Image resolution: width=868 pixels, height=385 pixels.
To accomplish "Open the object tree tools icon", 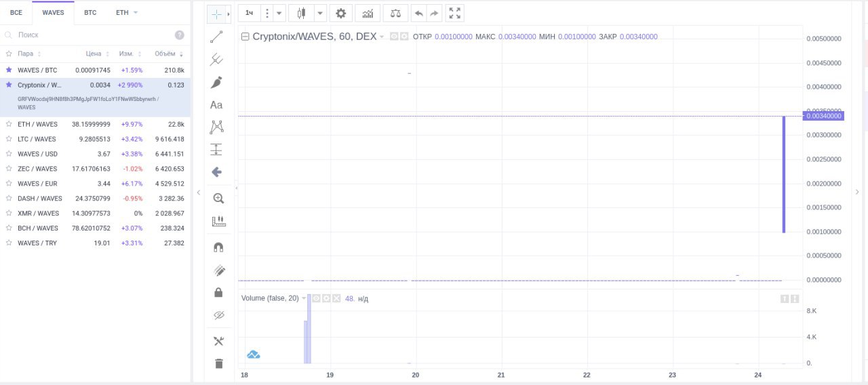I will point(218,341).
